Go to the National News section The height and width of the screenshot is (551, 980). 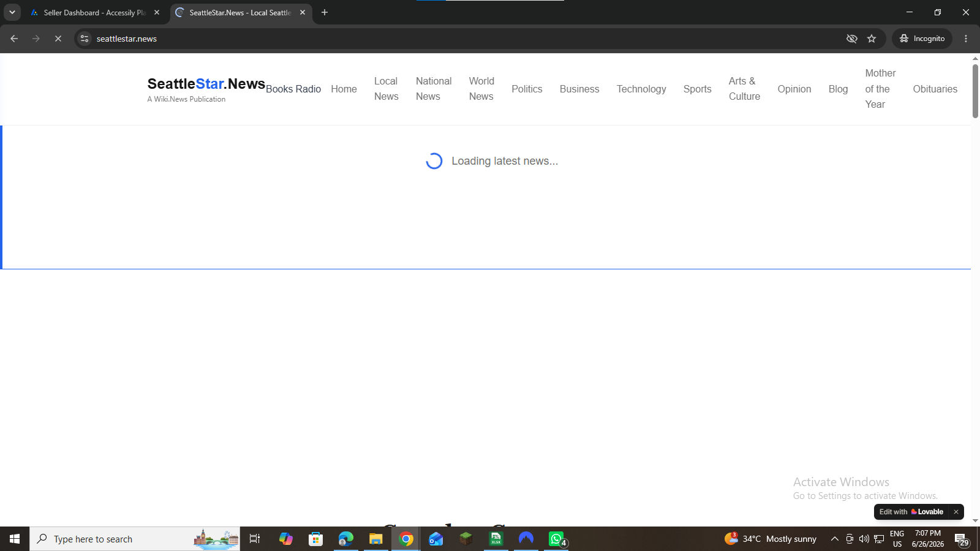point(434,89)
